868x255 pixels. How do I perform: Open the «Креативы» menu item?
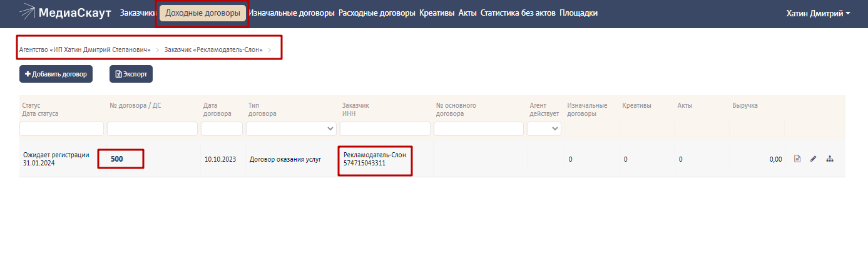coord(437,13)
